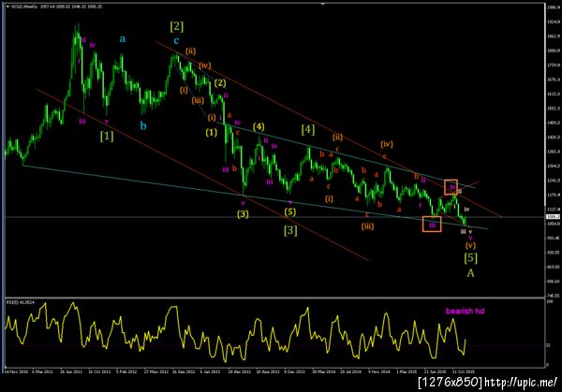Select the green wave label [5]

[x=470, y=258]
